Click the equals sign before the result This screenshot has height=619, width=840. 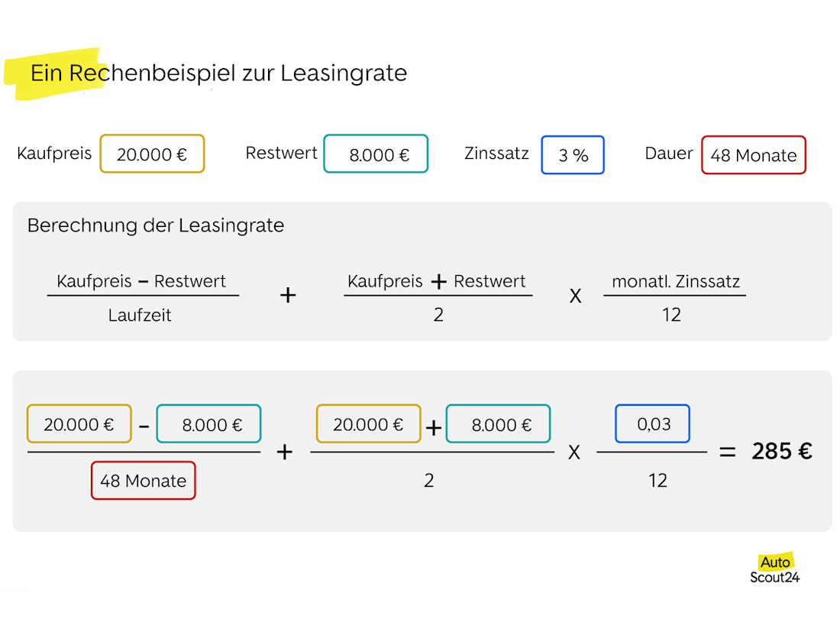click(x=728, y=452)
